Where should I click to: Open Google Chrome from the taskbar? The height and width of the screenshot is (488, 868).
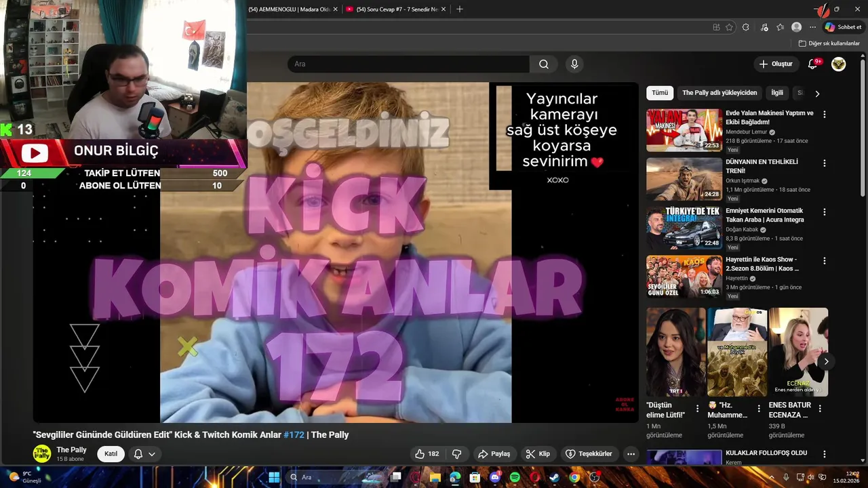[574, 477]
